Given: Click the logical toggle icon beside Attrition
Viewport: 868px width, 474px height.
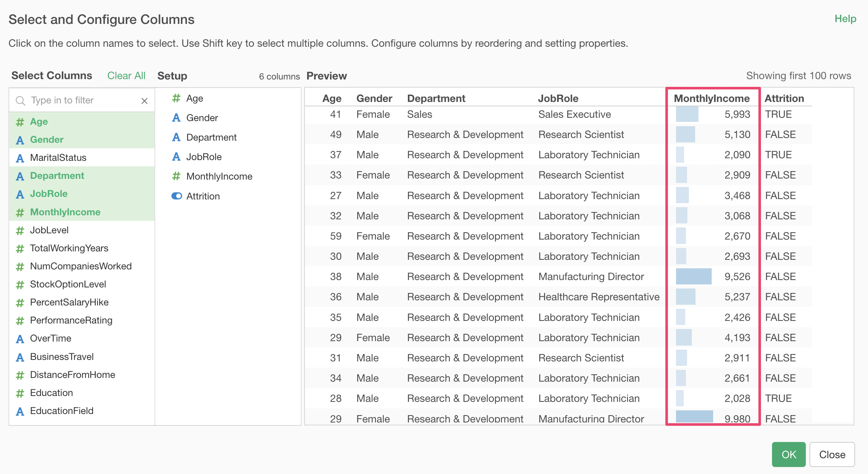Looking at the screenshot, I should coord(177,196).
